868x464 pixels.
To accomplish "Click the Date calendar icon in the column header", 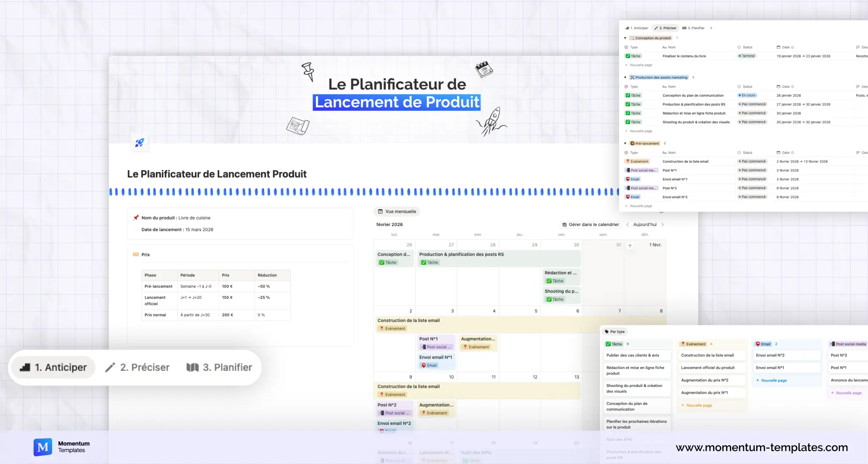I will point(779,47).
